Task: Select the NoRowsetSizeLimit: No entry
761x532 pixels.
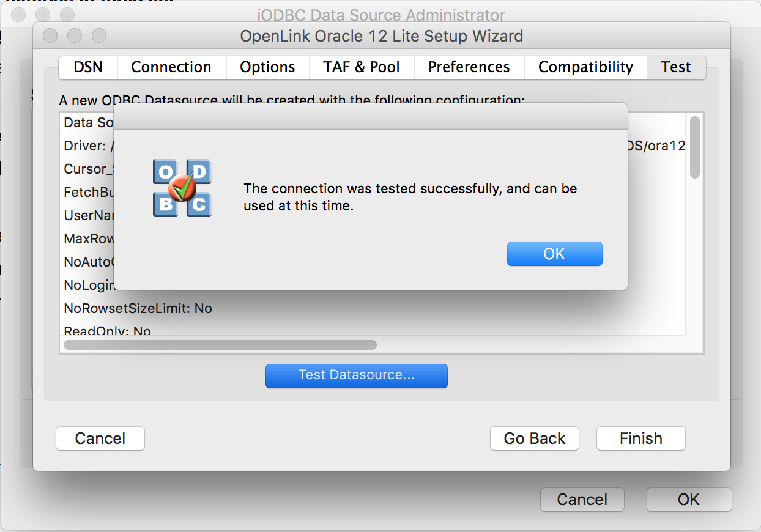Action: 138,308
